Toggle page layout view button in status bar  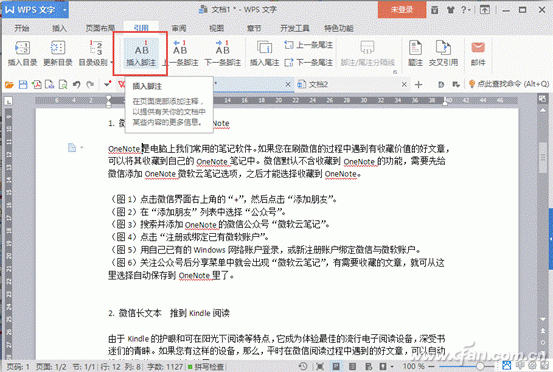[x=336, y=367]
